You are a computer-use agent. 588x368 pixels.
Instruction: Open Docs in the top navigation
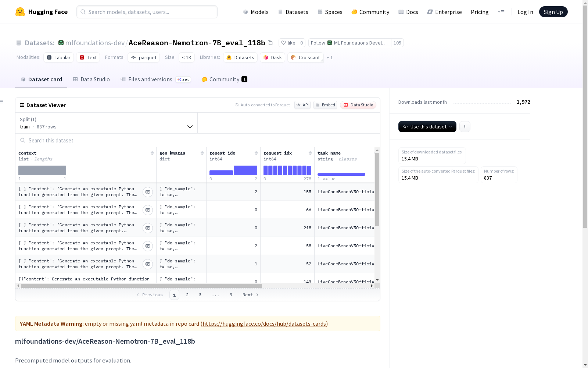pos(408,12)
